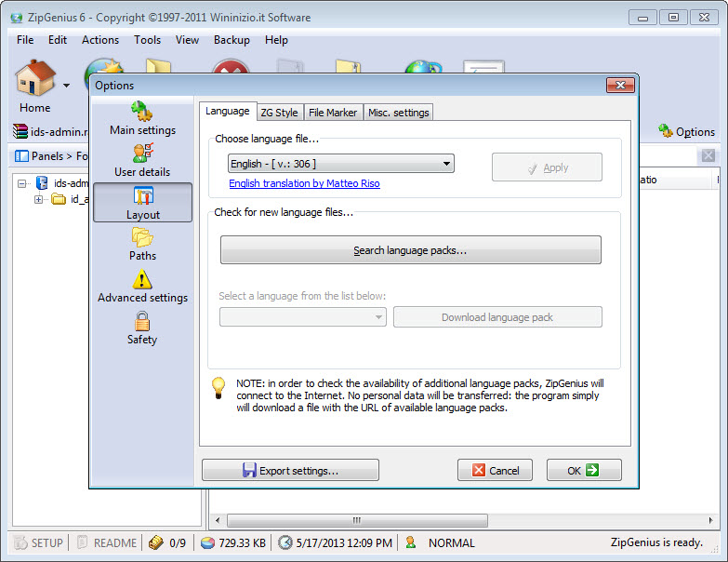This screenshot has height=562, width=728.
Task: Click the 5/17/2013 12:09 PM text
Action: tap(344, 542)
